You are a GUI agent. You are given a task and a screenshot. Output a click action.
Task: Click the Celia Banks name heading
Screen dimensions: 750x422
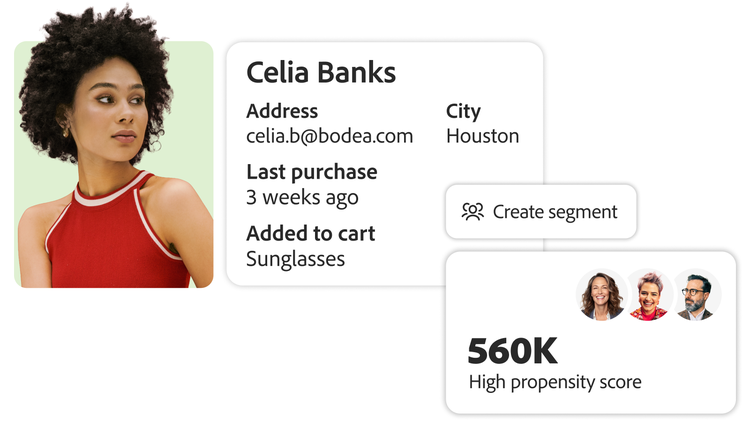tap(321, 73)
